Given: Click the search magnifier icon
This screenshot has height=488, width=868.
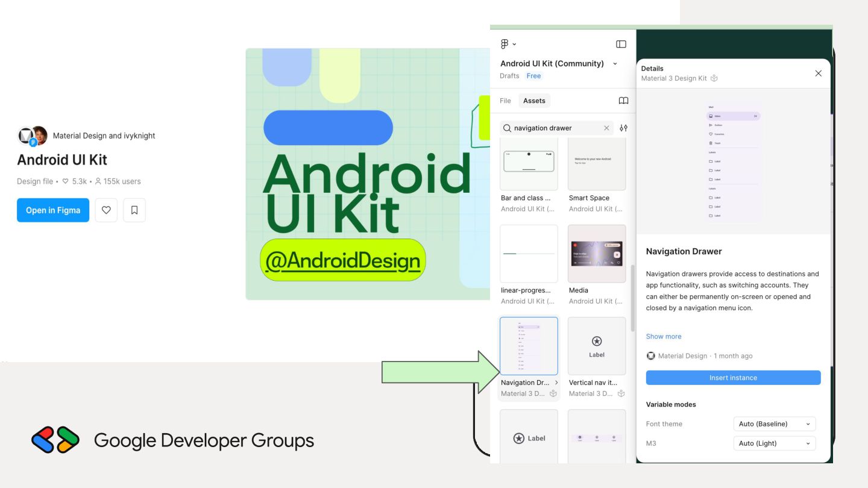Looking at the screenshot, I should coord(507,128).
